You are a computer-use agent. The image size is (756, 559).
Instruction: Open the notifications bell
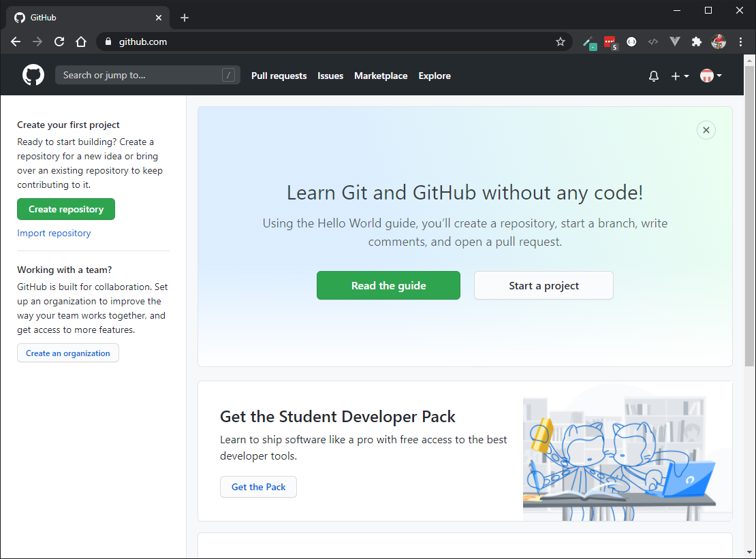click(653, 76)
